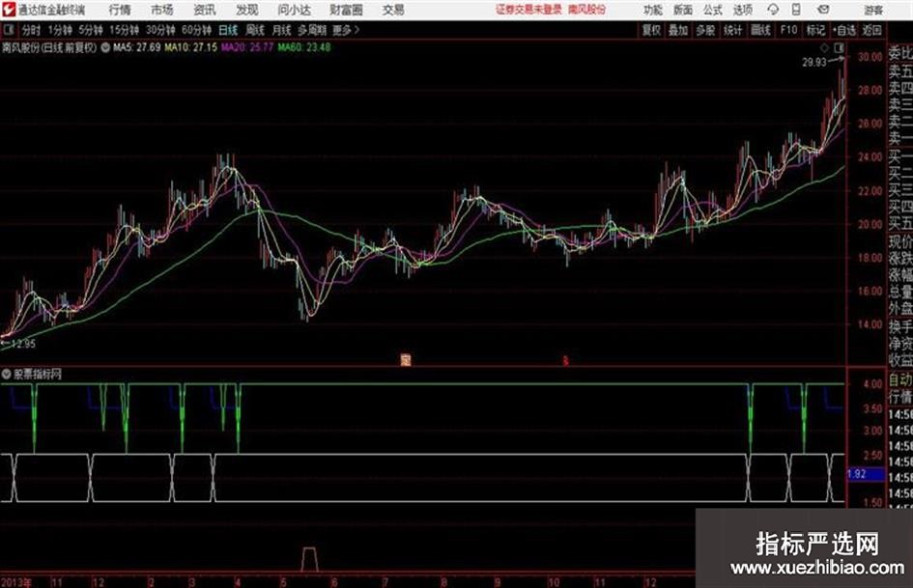This screenshot has height=588, width=913.
Task: Click the MA10: 27.15 indicator value
Action: point(191,47)
